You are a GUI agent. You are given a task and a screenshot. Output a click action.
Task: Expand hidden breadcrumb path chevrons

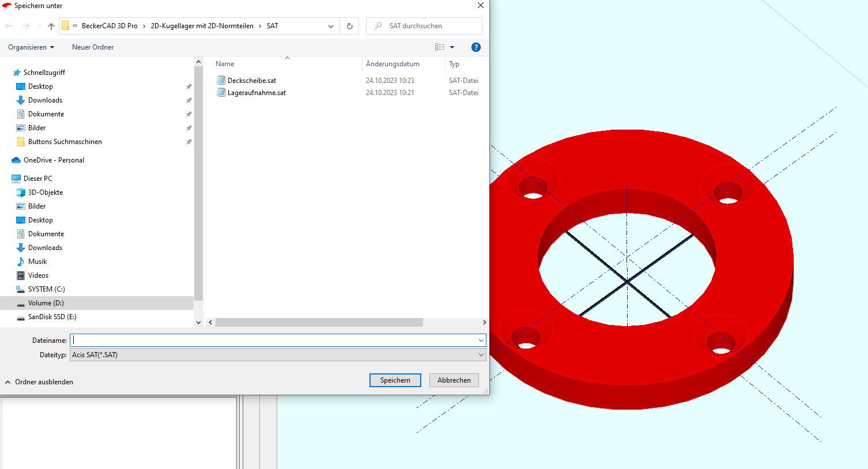click(75, 26)
